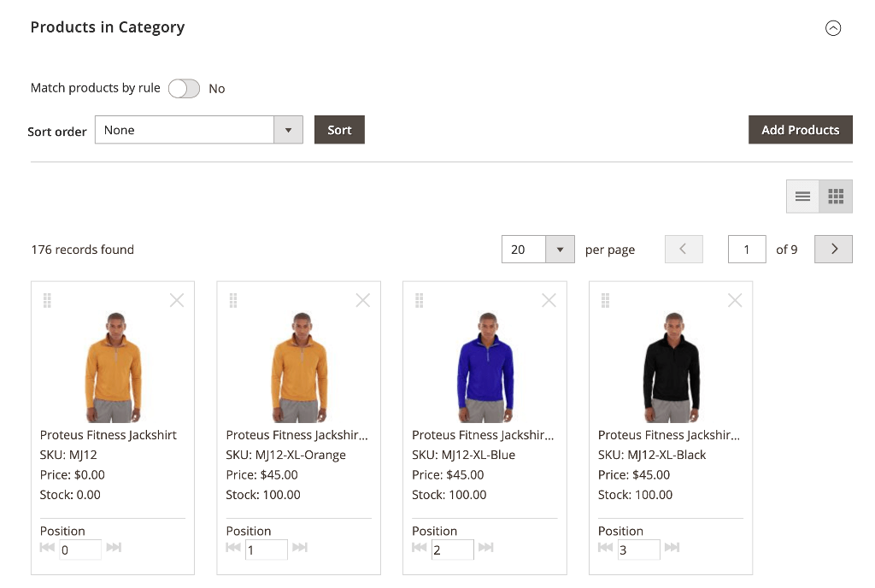Switch to grid view mode
875x588 pixels.
click(x=835, y=196)
